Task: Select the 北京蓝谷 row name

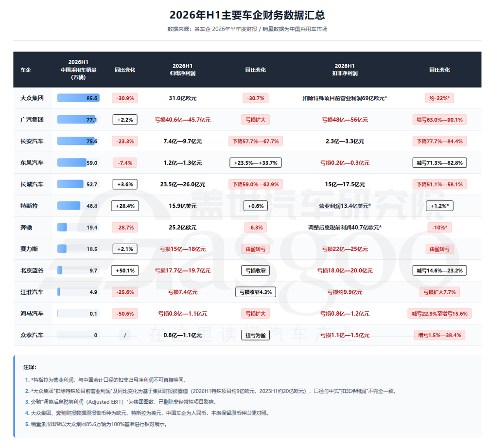Action: pyautogui.click(x=32, y=270)
